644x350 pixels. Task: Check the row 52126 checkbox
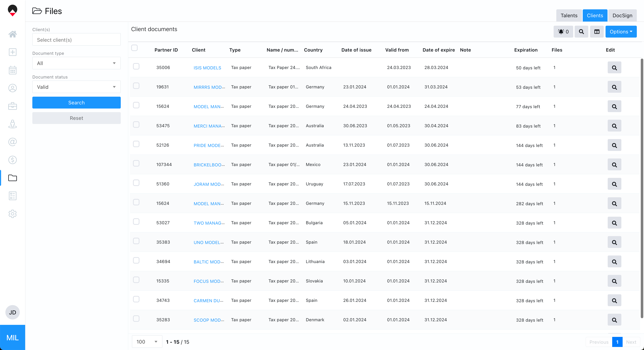click(x=136, y=144)
